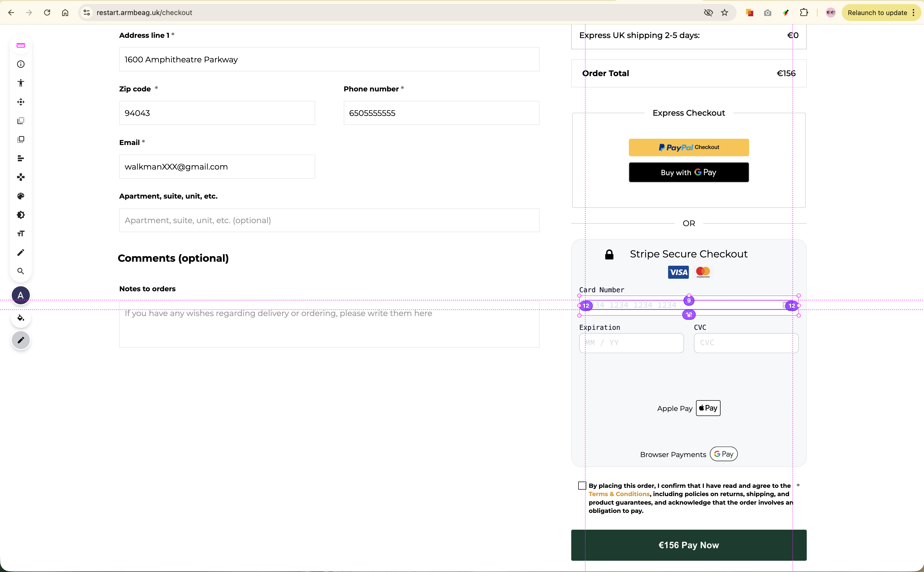Click the PayPal Checkout button
Viewport: 924px width, 572px height.
689,148
